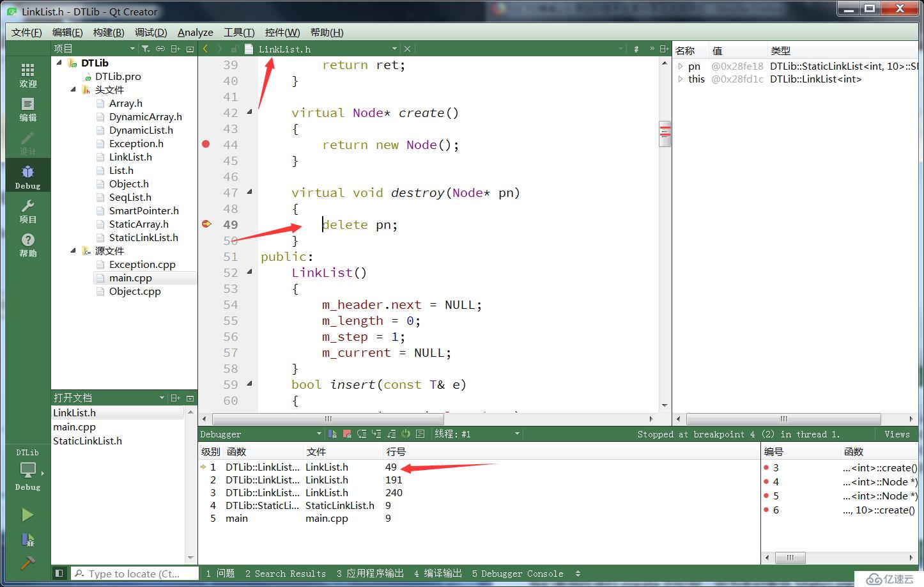Expand the pn variable in Locals
This screenshot has width=924, height=587.
click(681, 66)
